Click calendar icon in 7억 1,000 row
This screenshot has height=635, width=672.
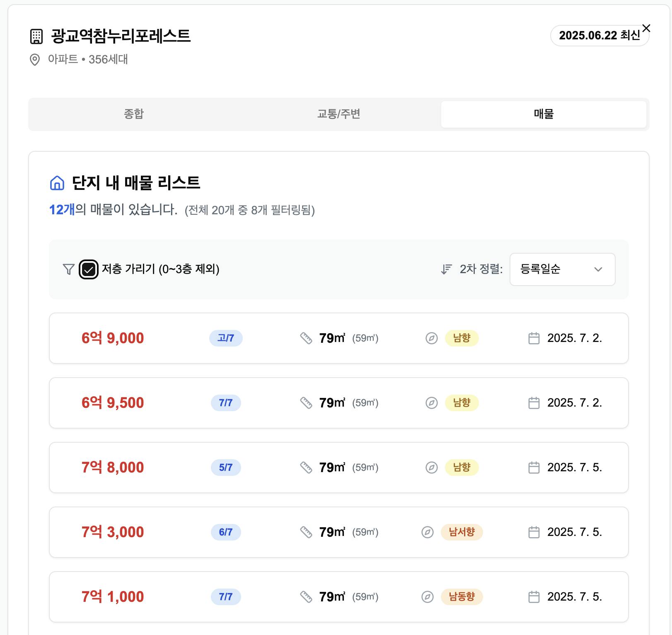click(534, 597)
